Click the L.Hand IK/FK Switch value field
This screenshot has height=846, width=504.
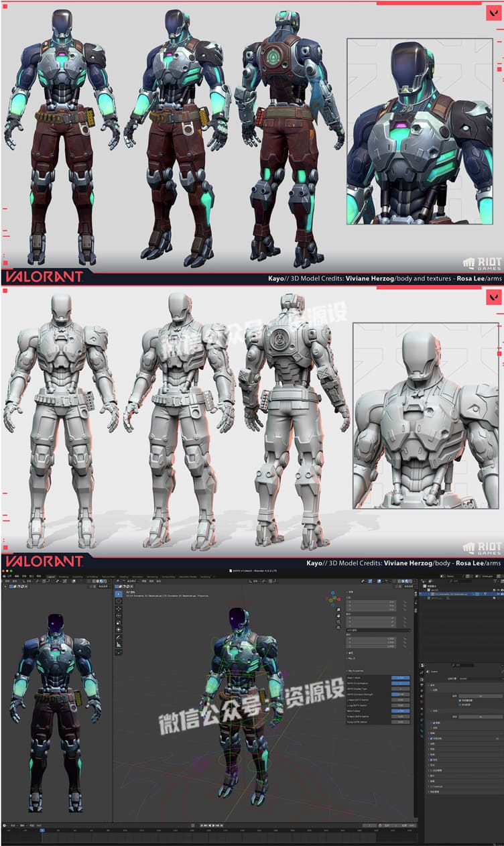tap(400, 700)
